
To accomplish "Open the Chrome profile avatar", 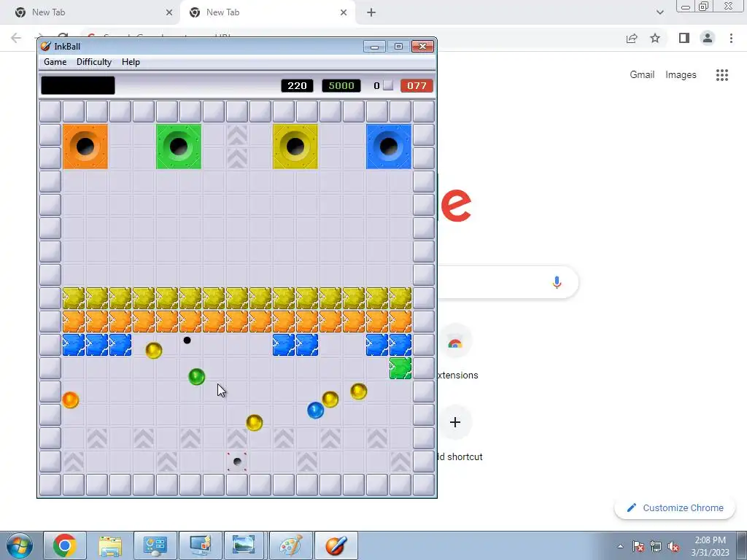I will (x=708, y=38).
